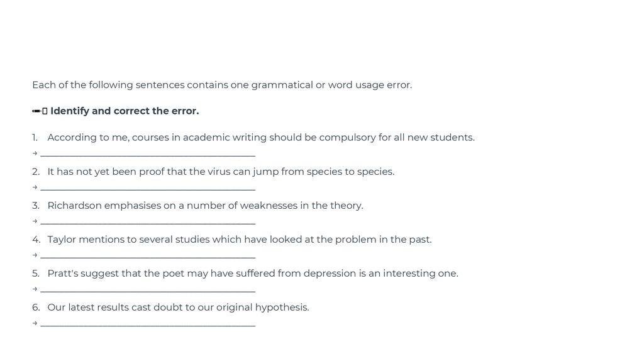This screenshot has height=361, width=644.
Task: Click the sentence "Our latest results cast doubt"
Action: click(178, 308)
